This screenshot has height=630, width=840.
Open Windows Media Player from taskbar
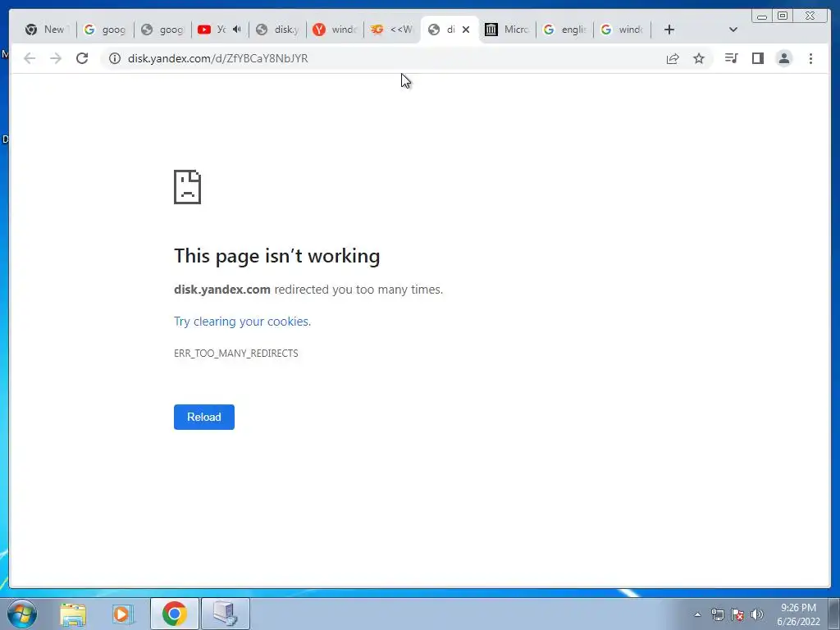tap(122, 614)
